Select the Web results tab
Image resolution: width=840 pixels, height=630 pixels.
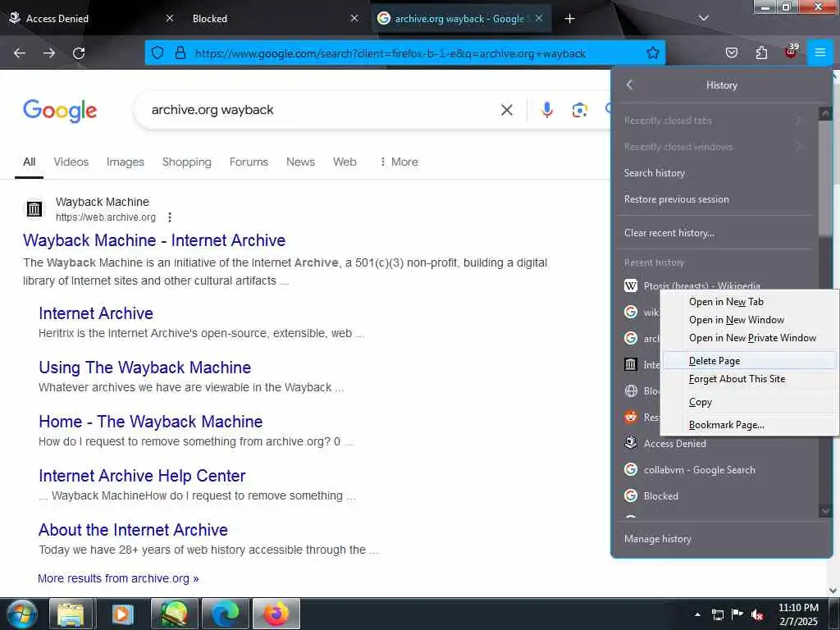(345, 162)
